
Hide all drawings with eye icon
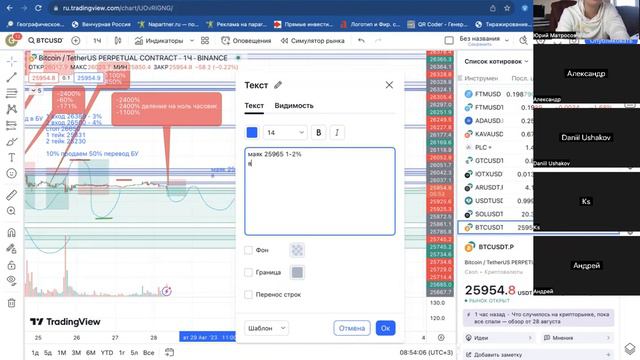(11, 281)
